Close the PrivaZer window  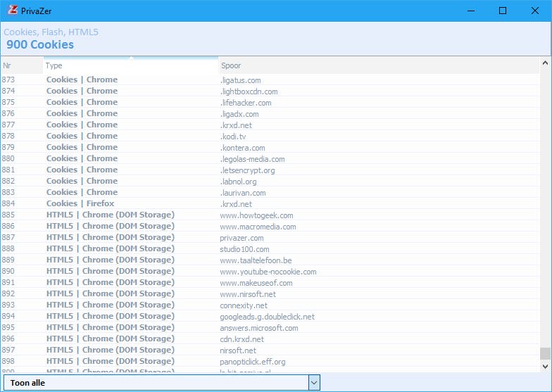click(535, 11)
